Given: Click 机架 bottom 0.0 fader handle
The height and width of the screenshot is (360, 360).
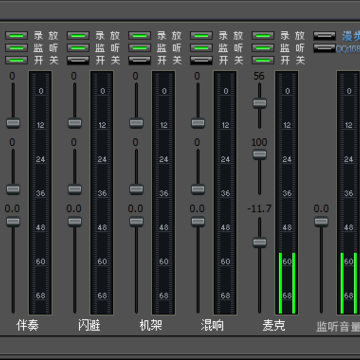Looking at the screenshot, I should click(136, 222).
